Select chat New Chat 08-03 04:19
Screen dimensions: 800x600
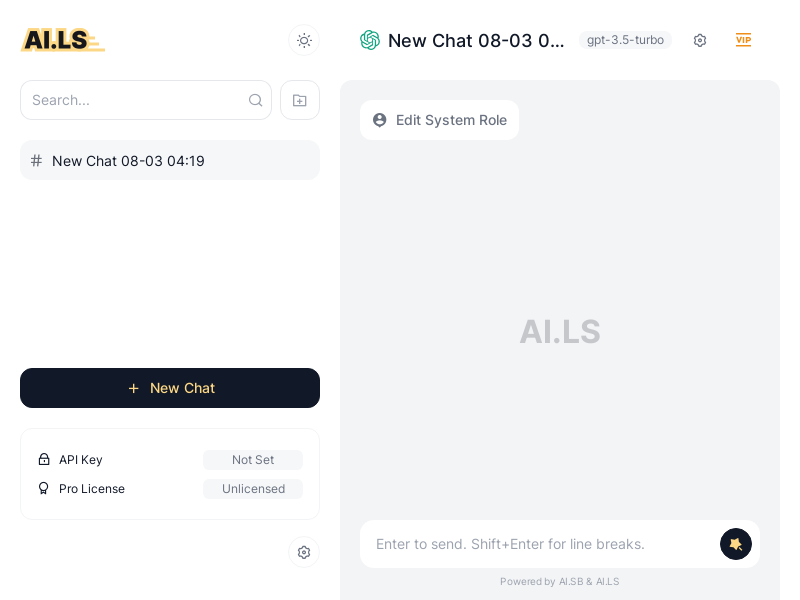pos(170,161)
